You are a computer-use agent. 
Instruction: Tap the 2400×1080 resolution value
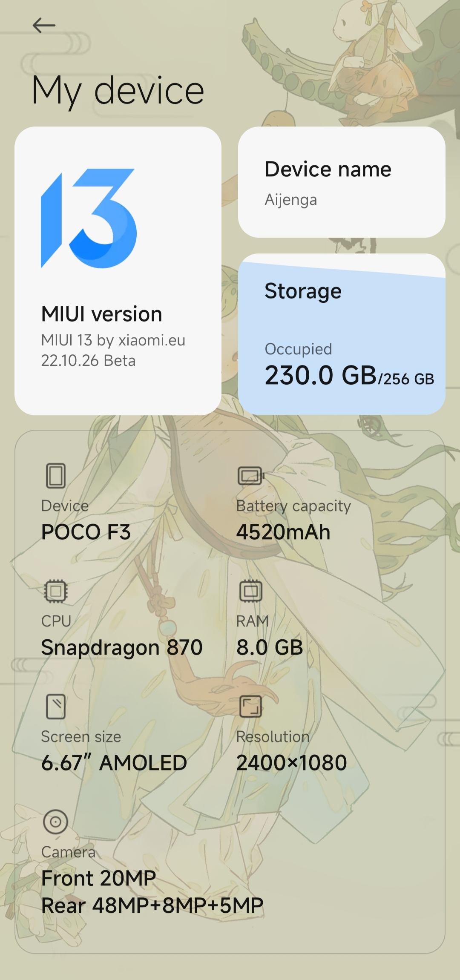[292, 763]
